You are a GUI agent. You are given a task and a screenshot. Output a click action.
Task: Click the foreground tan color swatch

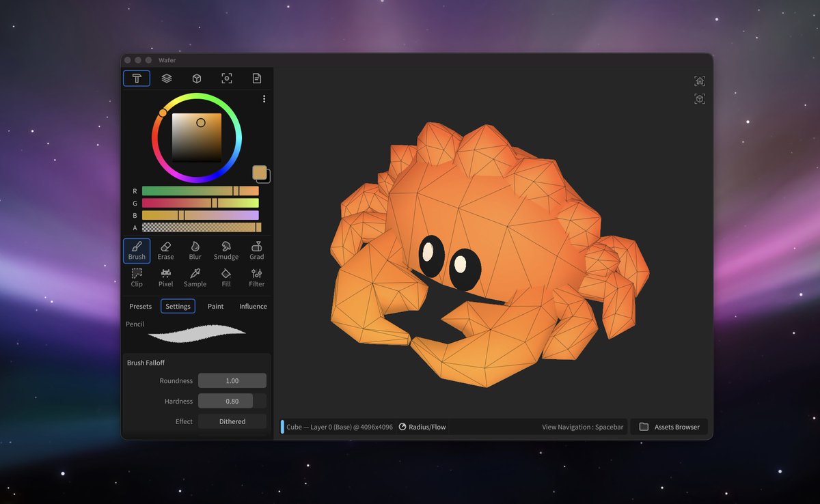(x=260, y=173)
